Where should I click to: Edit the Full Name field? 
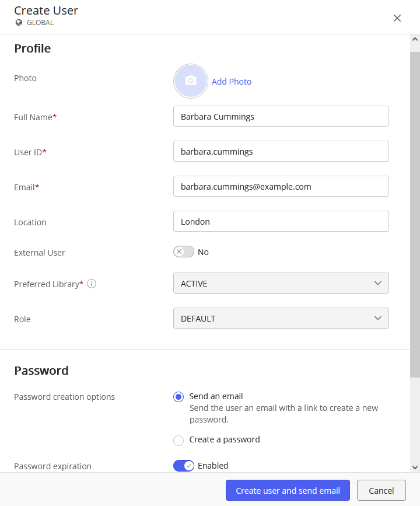281,117
